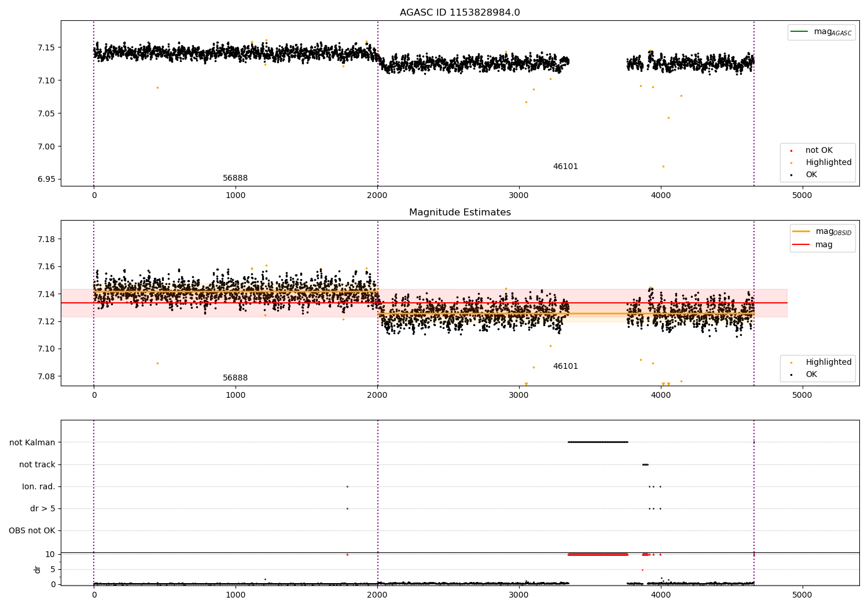Click the orange mag OBSID legend line
Viewport: 868px width, 608px height.
tap(801, 231)
